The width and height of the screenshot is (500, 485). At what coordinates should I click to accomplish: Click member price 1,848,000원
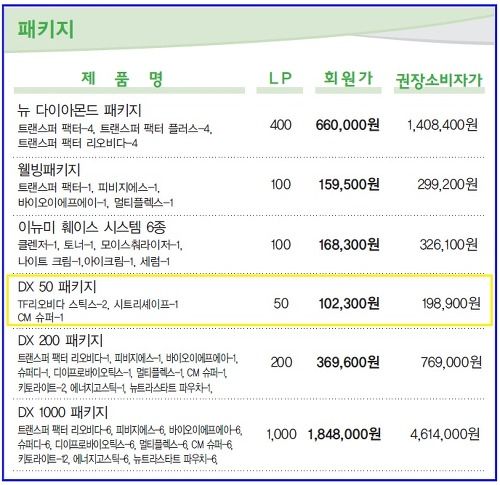tap(344, 434)
